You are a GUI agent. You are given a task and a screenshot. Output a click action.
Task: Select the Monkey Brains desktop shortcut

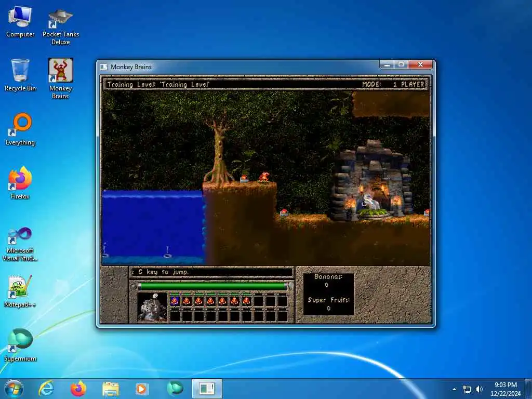click(60, 79)
